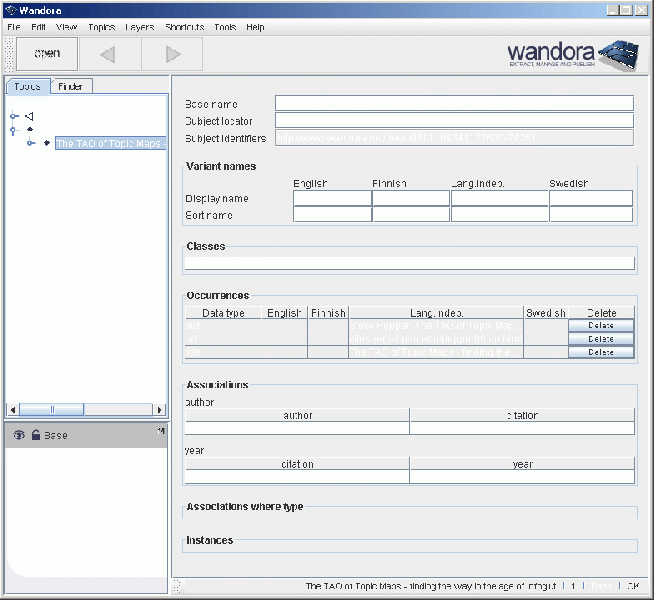Click the back navigation arrow
This screenshot has height=600, width=654.
pos(108,54)
